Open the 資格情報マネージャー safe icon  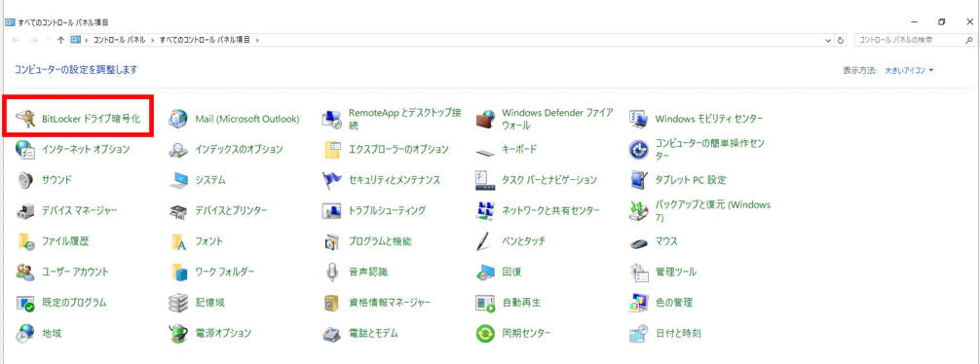pos(331,303)
